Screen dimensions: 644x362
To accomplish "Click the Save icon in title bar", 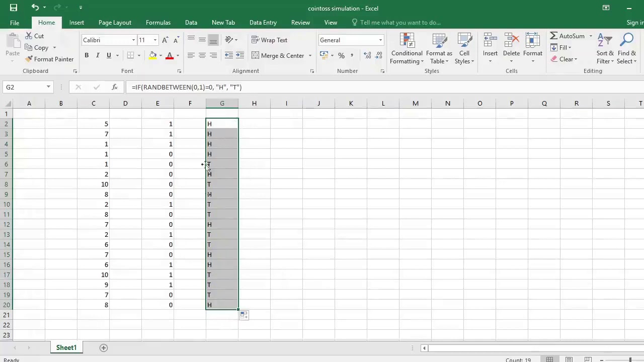I will (14, 8).
